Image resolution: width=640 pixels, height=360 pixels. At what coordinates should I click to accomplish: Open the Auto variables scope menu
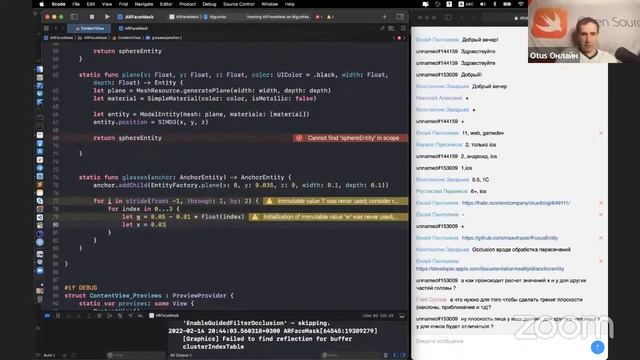pos(49,355)
